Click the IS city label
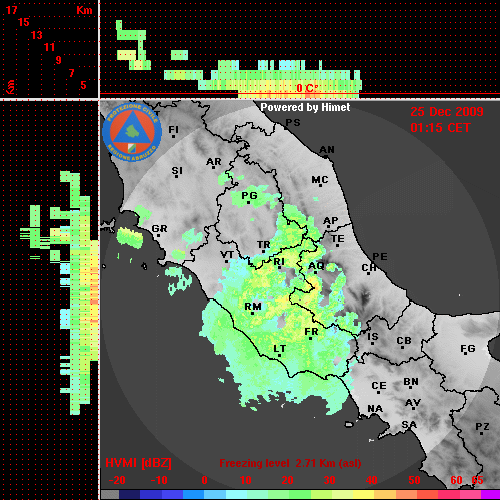This screenshot has width=500, height=500. tap(373, 337)
